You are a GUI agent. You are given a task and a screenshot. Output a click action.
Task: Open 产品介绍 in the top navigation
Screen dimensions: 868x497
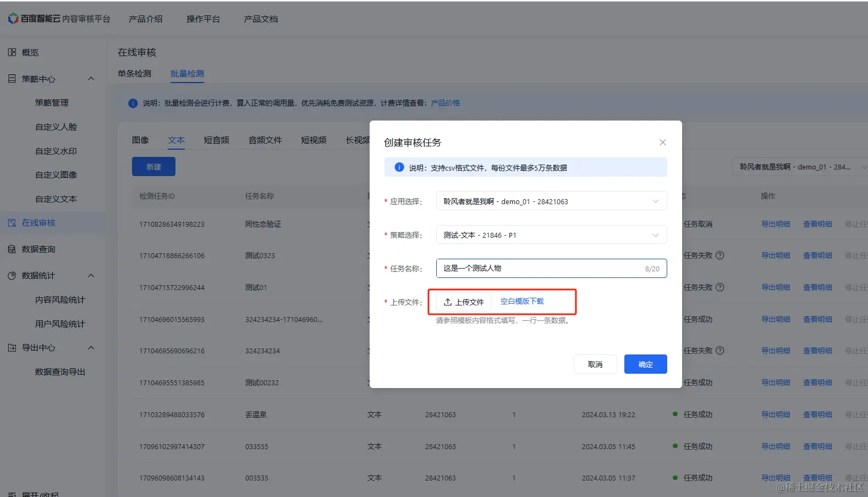tap(146, 19)
